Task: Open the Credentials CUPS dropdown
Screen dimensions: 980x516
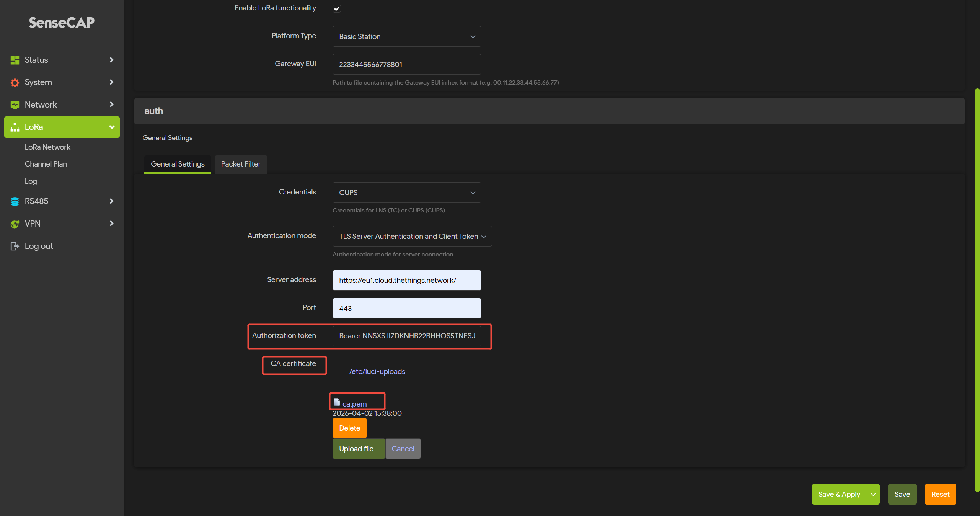Action: tap(406, 193)
